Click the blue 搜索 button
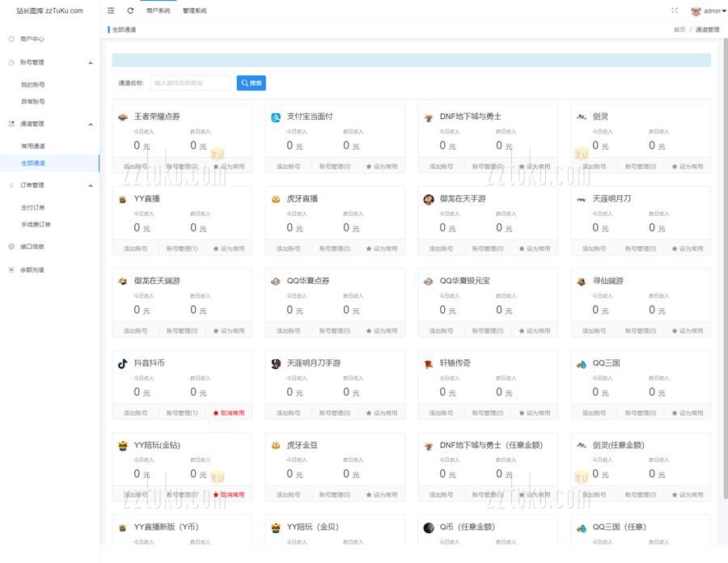Image resolution: width=728 pixels, height=563 pixels. click(x=251, y=83)
